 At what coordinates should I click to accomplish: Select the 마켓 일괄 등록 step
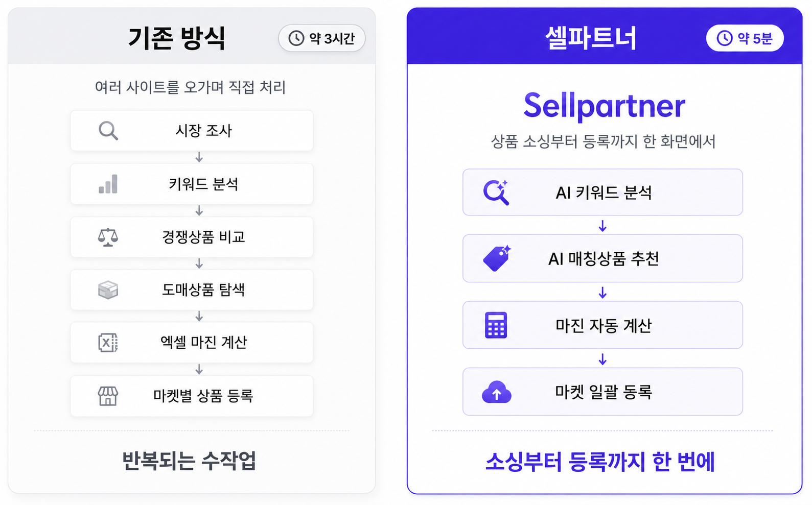(x=602, y=392)
